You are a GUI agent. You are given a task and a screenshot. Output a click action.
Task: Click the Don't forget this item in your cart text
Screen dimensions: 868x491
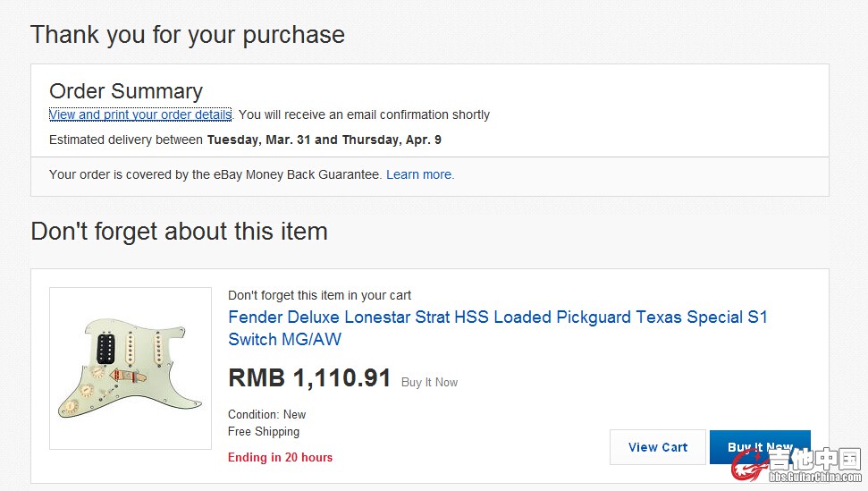click(x=319, y=295)
